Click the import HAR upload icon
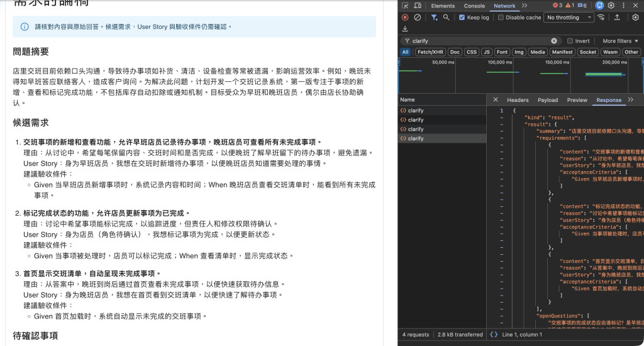 617,17
